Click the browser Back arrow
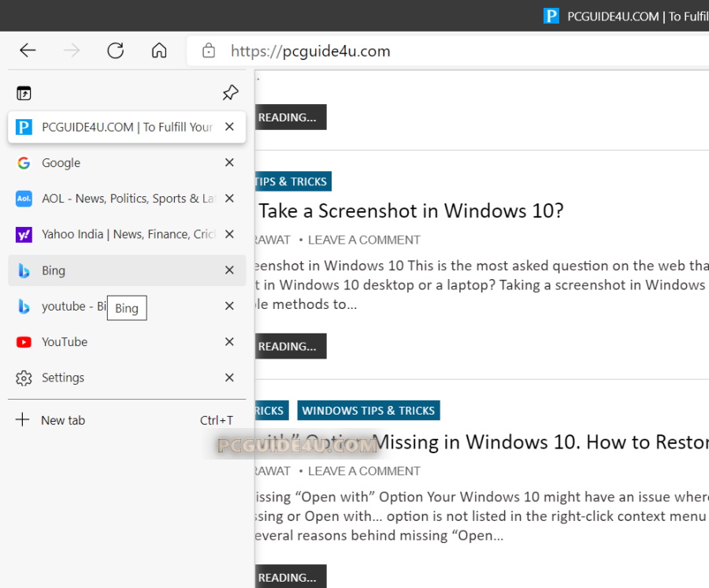This screenshot has height=588, width=709. tap(28, 51)
